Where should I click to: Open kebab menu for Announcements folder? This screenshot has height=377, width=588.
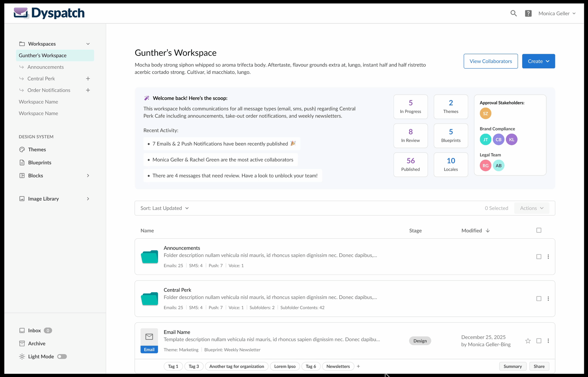[548, 257]
